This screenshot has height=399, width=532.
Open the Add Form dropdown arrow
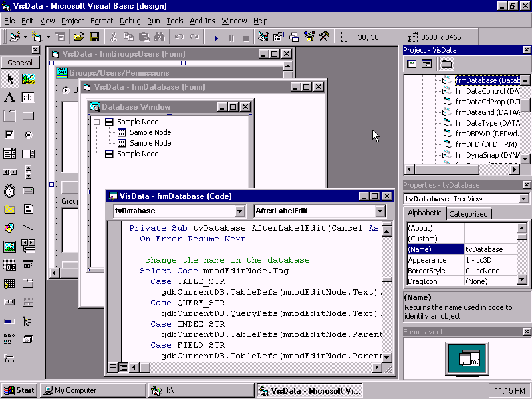(x=48, y=37)
